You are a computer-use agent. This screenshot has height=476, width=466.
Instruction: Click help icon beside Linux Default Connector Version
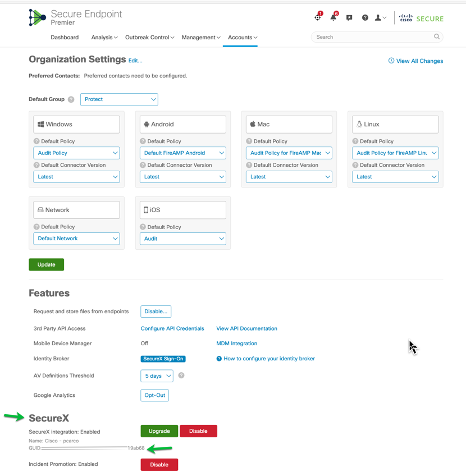[355, 165]
